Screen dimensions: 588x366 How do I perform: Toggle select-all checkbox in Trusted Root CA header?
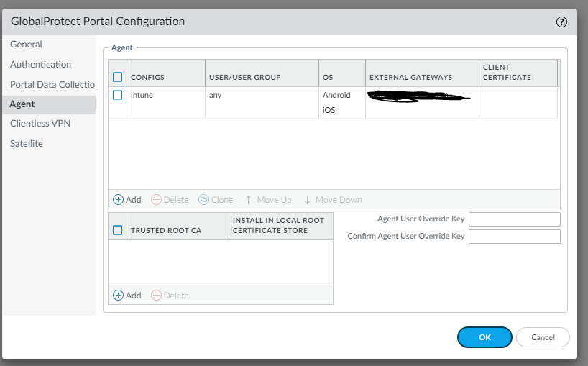118,231
